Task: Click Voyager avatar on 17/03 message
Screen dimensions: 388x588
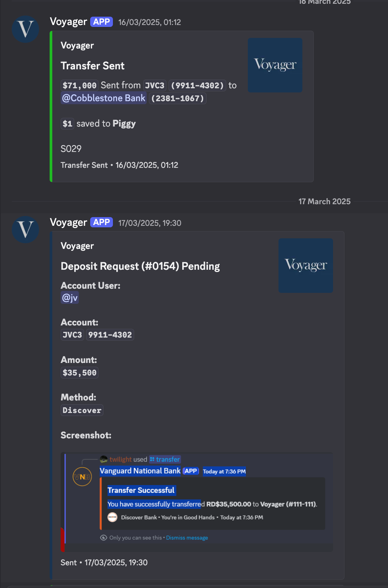Action: click(25, 230)
